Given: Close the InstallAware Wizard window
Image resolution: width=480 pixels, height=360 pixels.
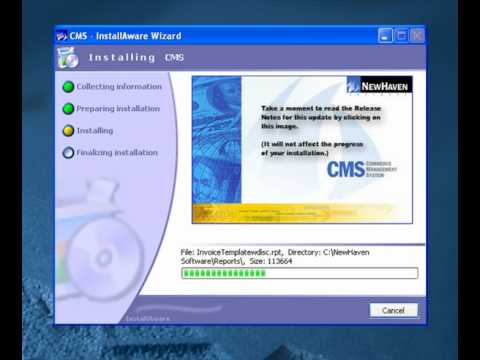Looking at the screenshot, I should tap(417, 35).
